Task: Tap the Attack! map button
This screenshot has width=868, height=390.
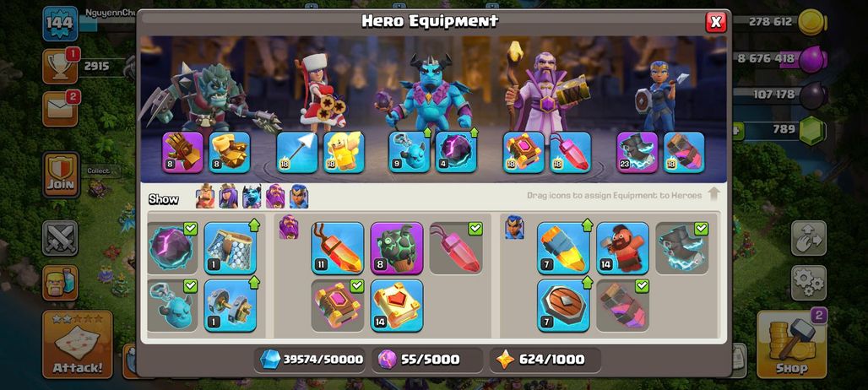Action: tap(78, 344)
